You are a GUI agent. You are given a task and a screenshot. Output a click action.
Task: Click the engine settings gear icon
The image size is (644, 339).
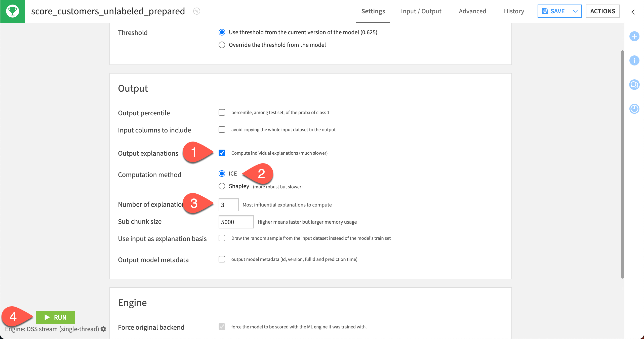(103, 329)
